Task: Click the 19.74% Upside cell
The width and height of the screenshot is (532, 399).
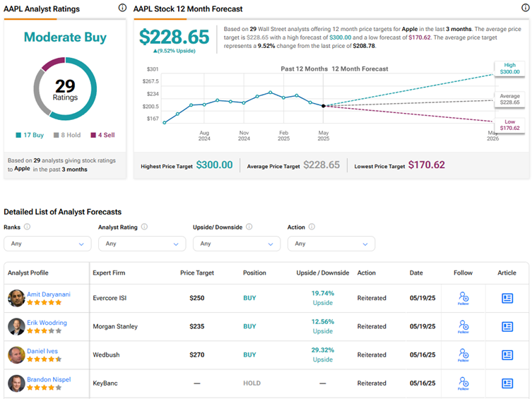Action: point(323,298)
